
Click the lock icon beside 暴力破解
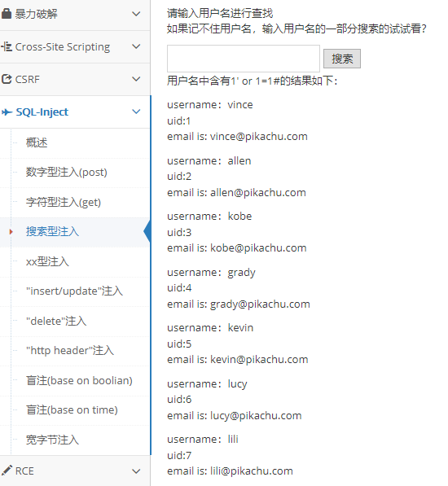click(x=6, y=14)
